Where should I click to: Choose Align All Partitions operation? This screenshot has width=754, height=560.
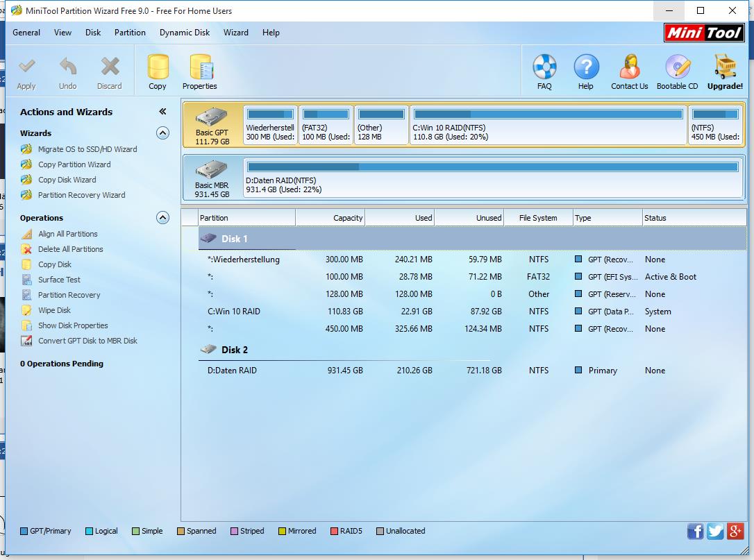click(68, 234)
